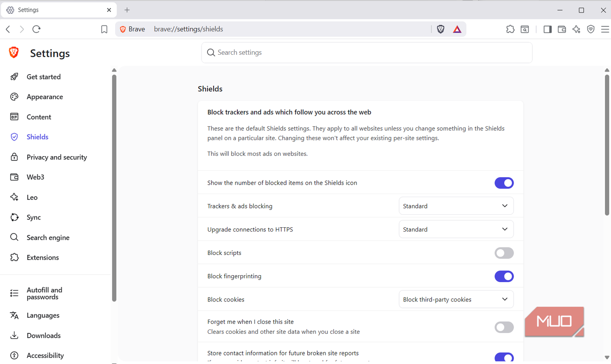The height and width of the screenshot is (364, 611).
Task: Open the Trackers & ads blocking dropdown
Action: coord(456,206)
